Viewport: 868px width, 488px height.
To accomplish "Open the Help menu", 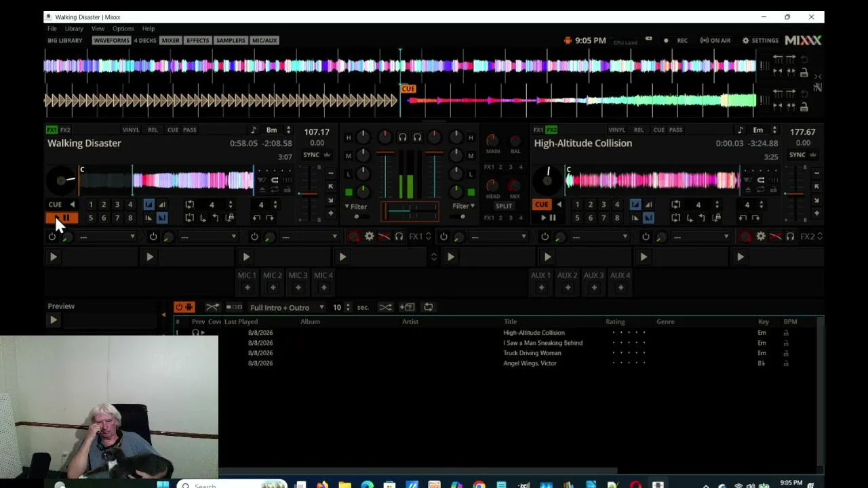I will (x=149, y=28).
